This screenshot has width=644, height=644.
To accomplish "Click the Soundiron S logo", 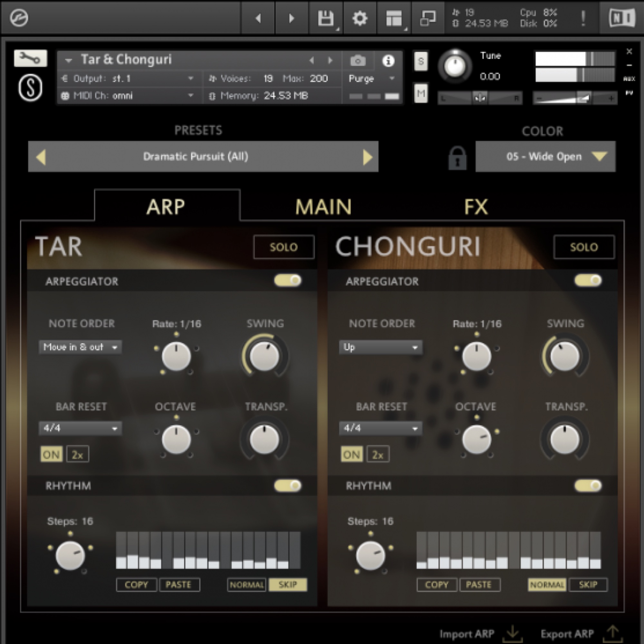I will click(30, 88).
